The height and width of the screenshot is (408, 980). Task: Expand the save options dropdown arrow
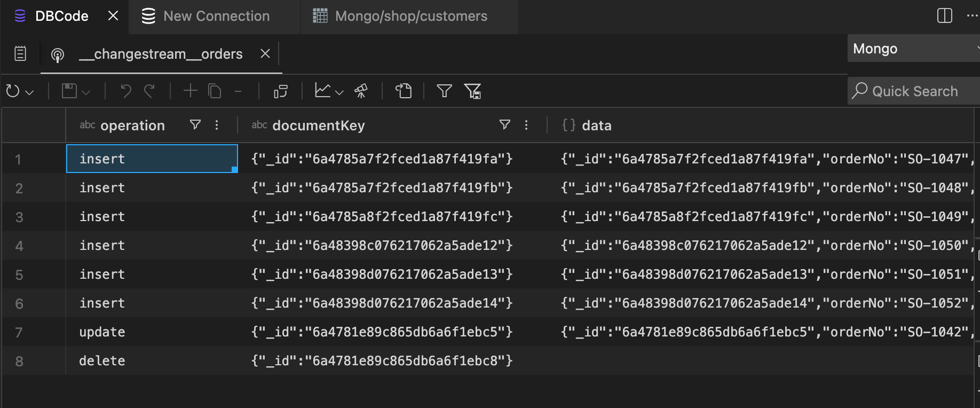[x=86, y=92]
